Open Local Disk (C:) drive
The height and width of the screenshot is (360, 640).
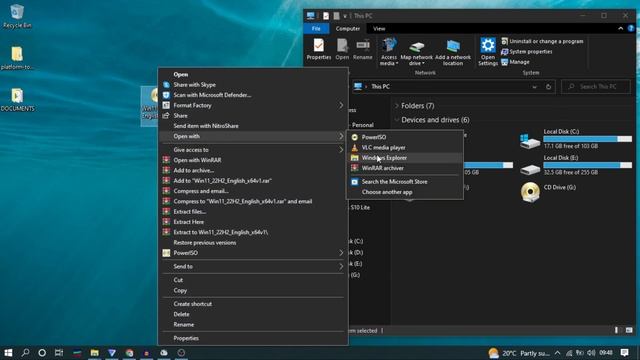pos(576,139)
